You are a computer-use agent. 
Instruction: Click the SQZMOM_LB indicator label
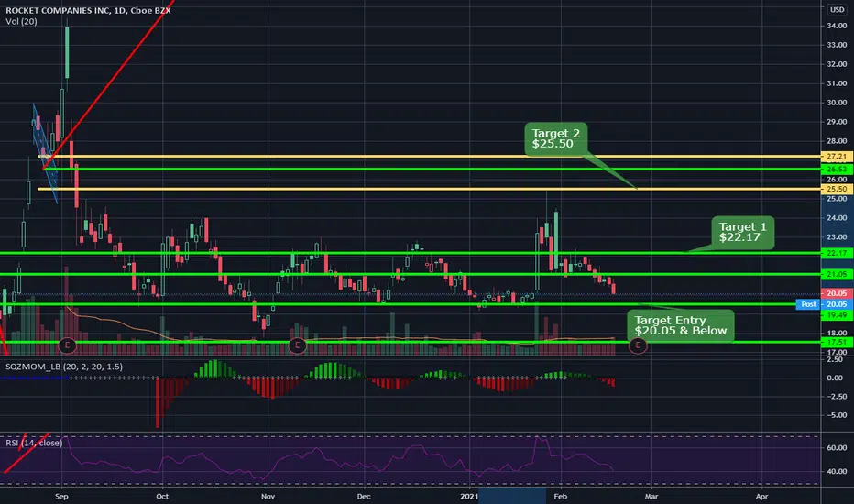[x=64, y=367]
